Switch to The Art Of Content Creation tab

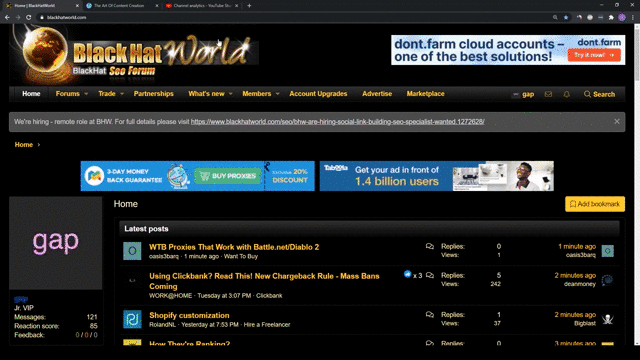[122, 6]
